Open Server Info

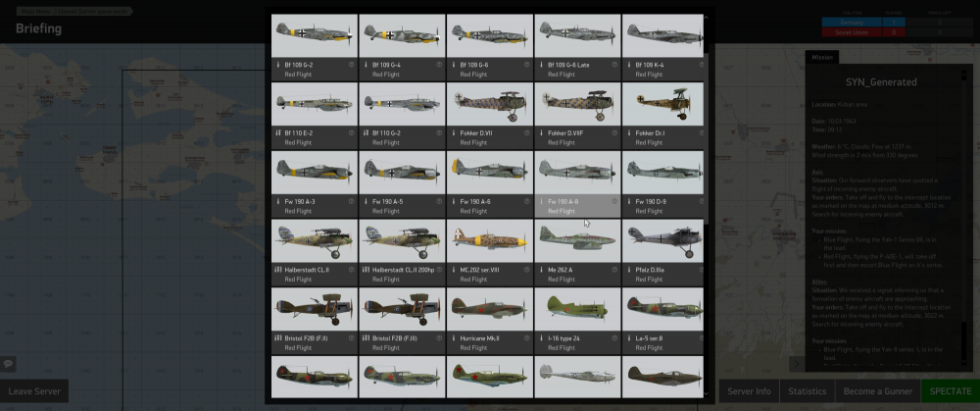point(749,391)
